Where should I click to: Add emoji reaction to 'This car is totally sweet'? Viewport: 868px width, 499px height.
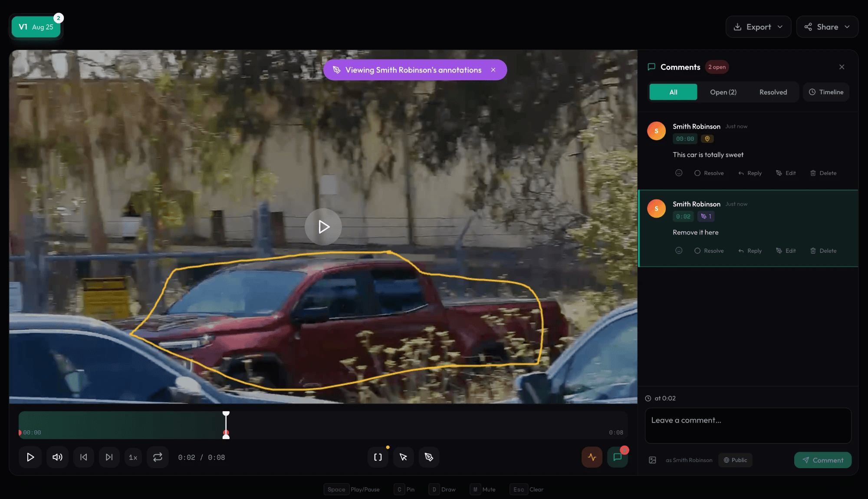(x=679, y=173)
